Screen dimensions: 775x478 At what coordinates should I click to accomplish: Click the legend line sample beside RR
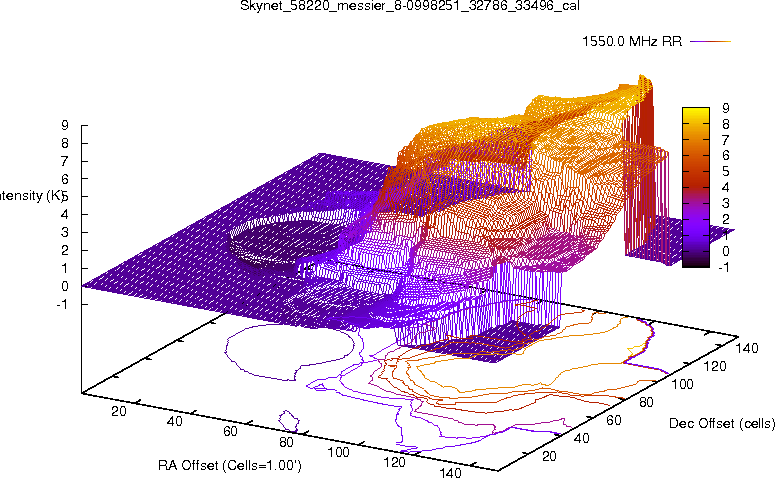pos(710,42)
